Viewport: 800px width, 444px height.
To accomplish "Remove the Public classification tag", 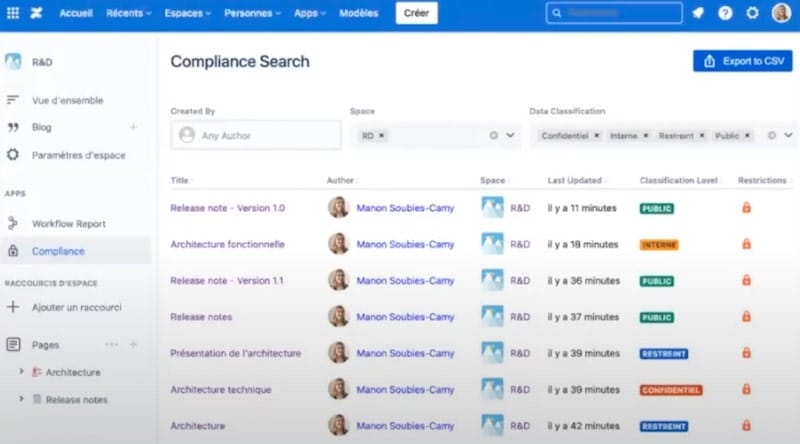I will (747, 135).
